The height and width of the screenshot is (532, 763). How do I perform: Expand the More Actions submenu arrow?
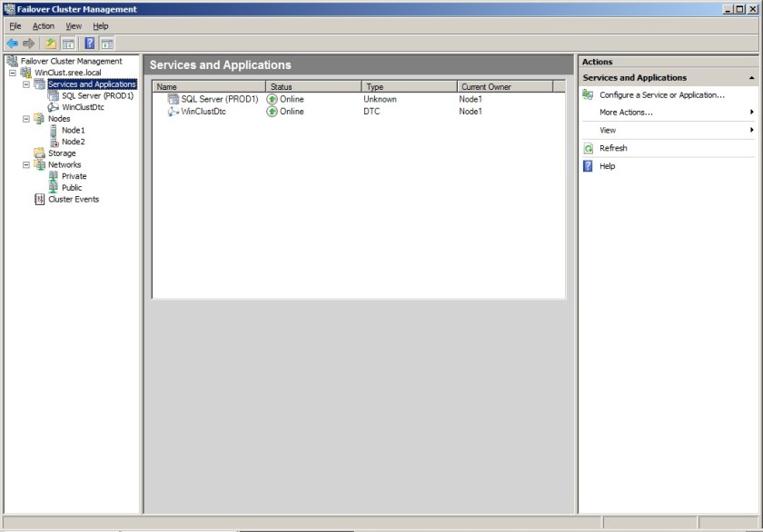tap(751, 113)
